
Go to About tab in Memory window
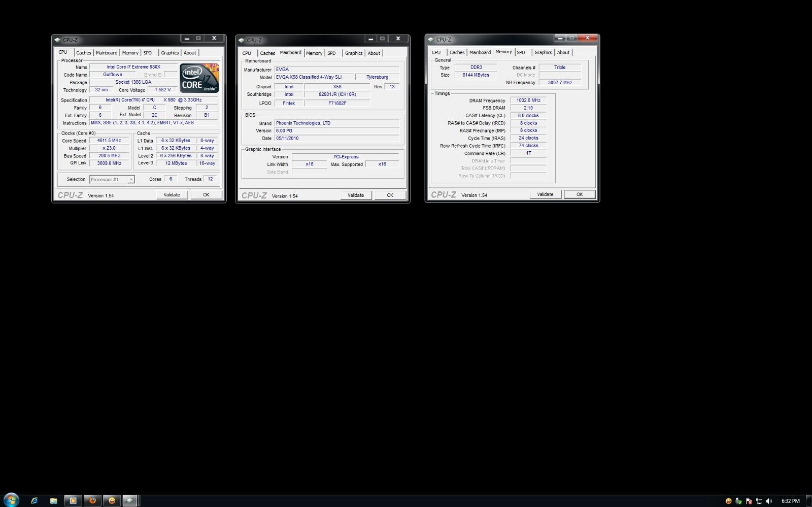tap(563, 52)
